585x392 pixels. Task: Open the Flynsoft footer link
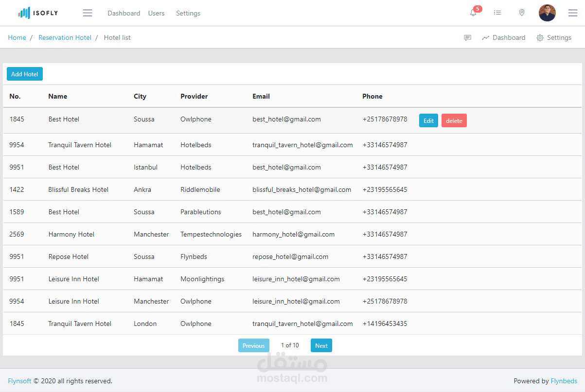tap(19, 381)
